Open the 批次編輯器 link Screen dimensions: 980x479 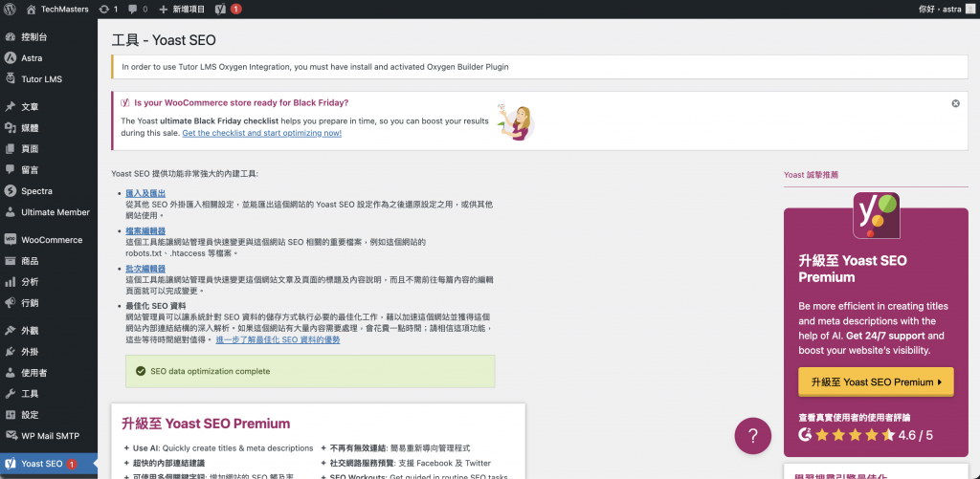click(145, 269)
